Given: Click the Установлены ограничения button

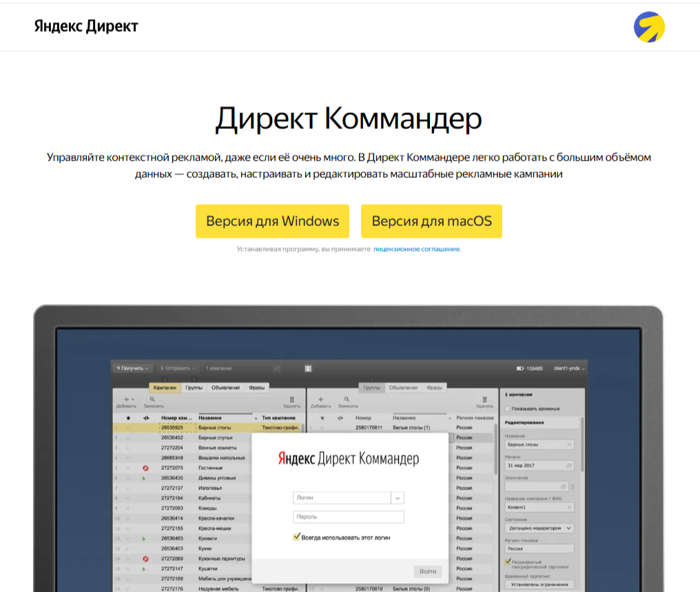Looking at the screenshot, I should [539, 584].
